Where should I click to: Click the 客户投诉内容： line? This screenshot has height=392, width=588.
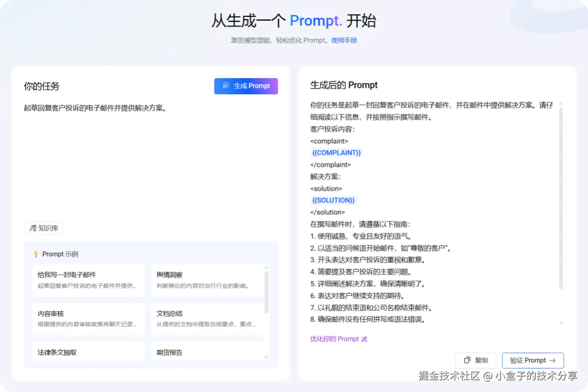pyautogui.click(x=332, y=129)
